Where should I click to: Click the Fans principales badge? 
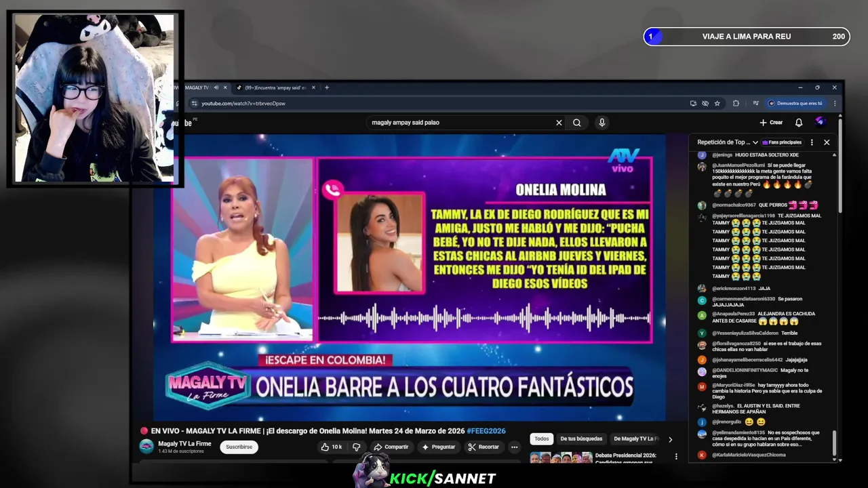(x=782, y=142)
